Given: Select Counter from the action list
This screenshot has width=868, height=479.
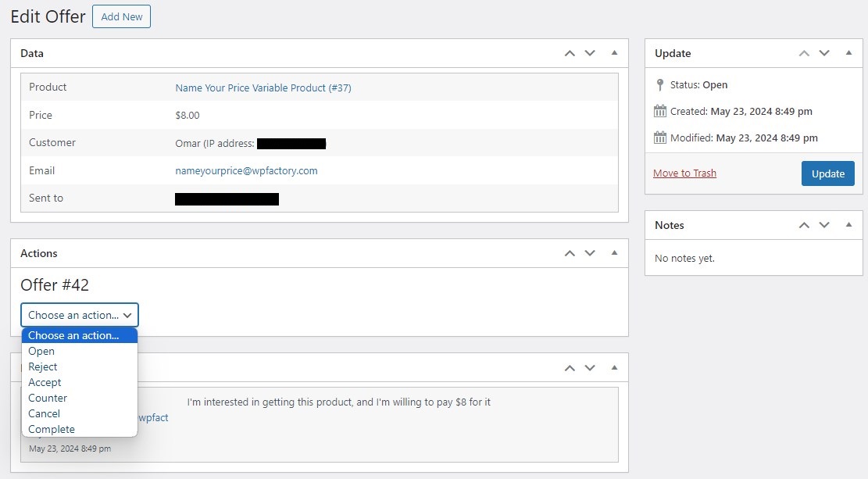Looking at the screenshot, I should click(x=47, y=398).
